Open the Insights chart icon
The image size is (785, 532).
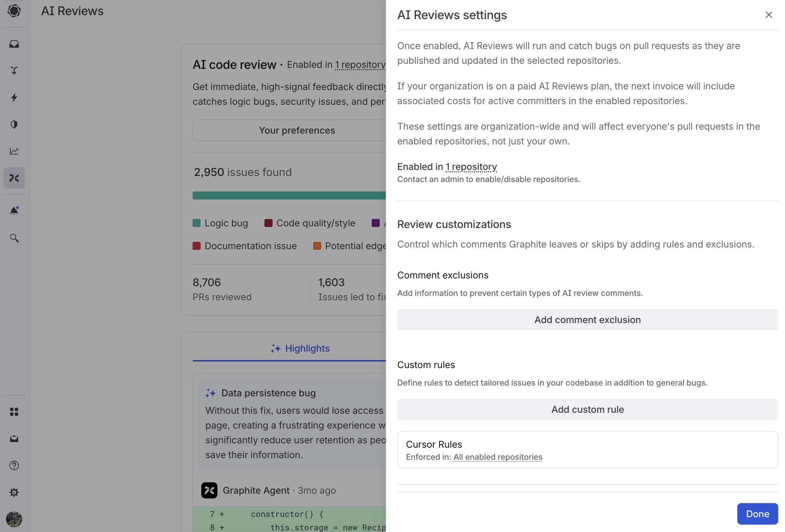click(14, 151)
